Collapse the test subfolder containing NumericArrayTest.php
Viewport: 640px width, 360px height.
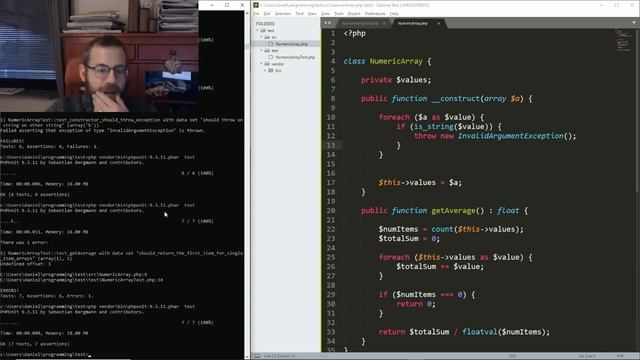262,51
